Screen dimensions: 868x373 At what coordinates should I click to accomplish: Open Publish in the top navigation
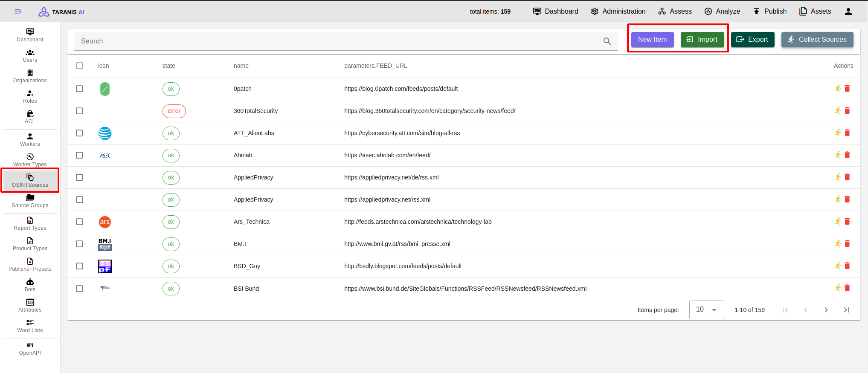(x=769, y=12)
